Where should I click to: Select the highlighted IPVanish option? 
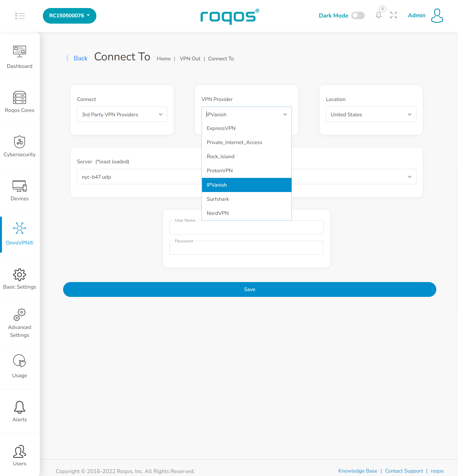(247, 185)
